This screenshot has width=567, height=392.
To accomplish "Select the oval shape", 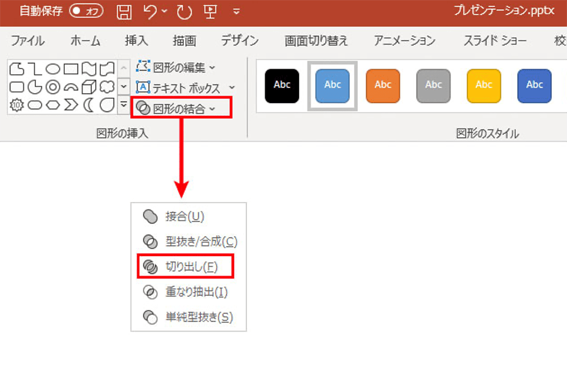I will 53,69.
